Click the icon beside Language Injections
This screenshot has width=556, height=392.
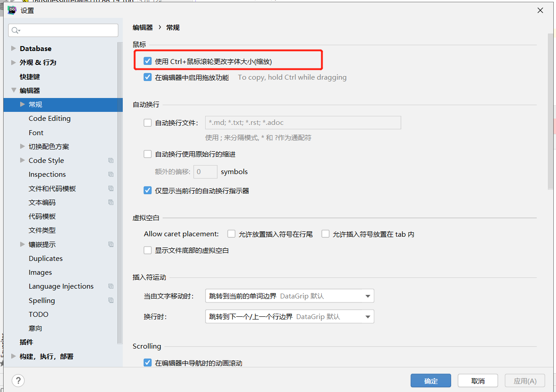click(x=110, y=286)
